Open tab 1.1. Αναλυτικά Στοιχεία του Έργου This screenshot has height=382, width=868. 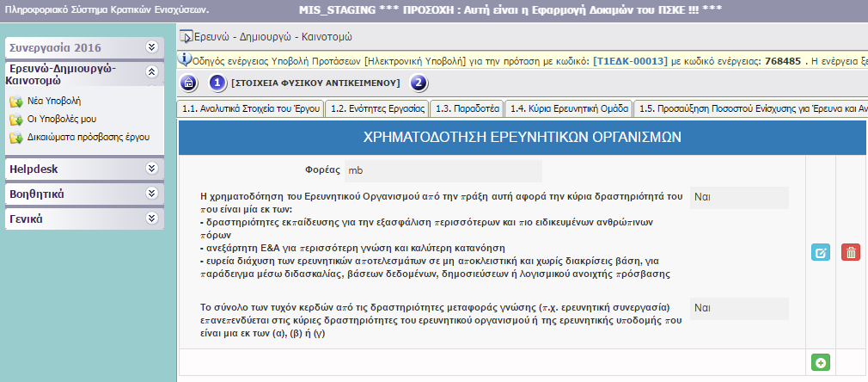[x=251, y=108]
